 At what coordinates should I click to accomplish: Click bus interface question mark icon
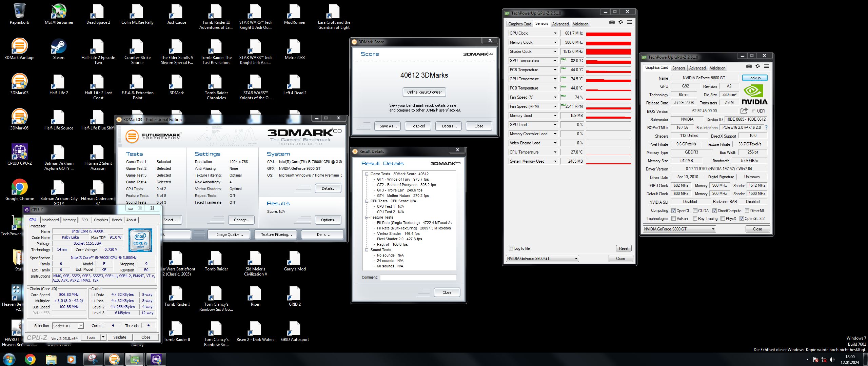(766, 127)
